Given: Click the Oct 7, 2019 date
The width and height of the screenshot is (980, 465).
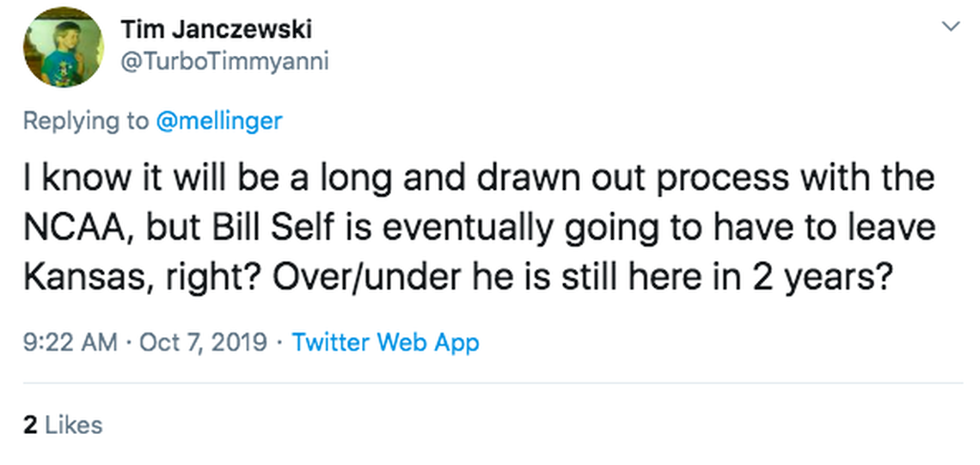Looking at the screenshot, I should [x=203, y=342].
